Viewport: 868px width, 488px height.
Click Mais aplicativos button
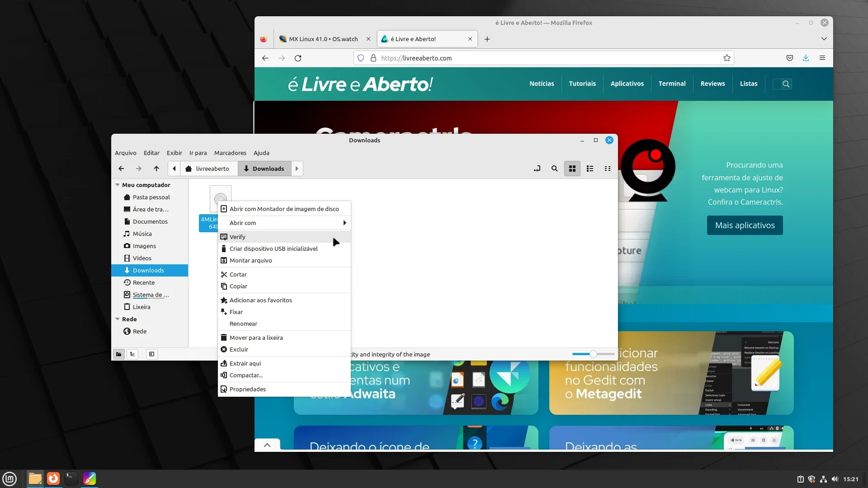[745, 225]
